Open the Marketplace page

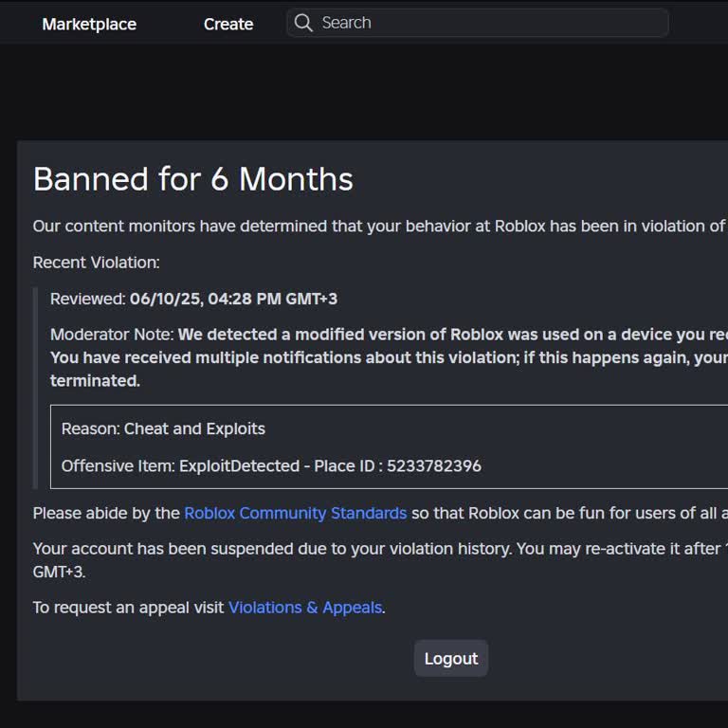tap(89, 25)
